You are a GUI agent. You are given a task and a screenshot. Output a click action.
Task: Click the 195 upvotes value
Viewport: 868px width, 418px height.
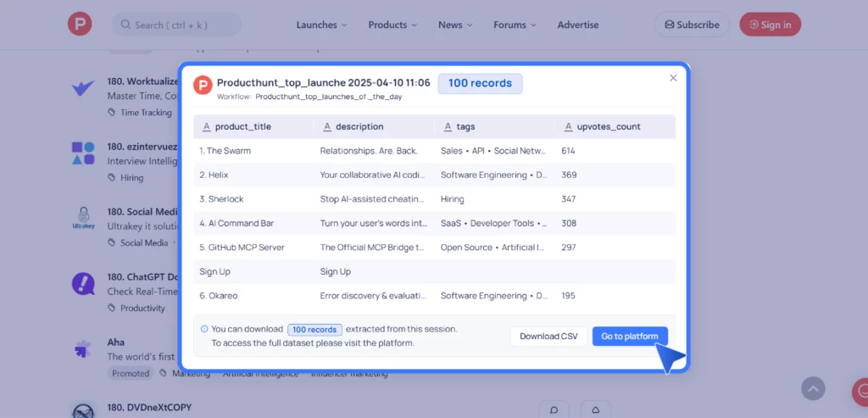(x=568, y=296)
